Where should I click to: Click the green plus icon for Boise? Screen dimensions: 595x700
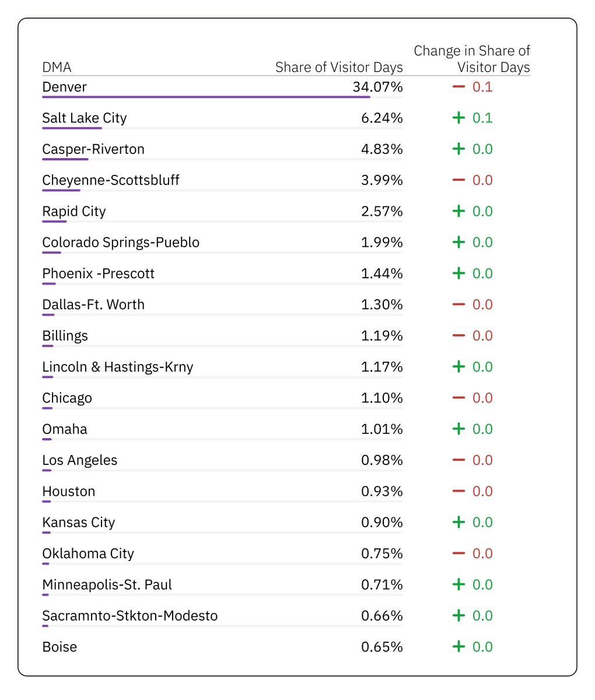(459, 646)
